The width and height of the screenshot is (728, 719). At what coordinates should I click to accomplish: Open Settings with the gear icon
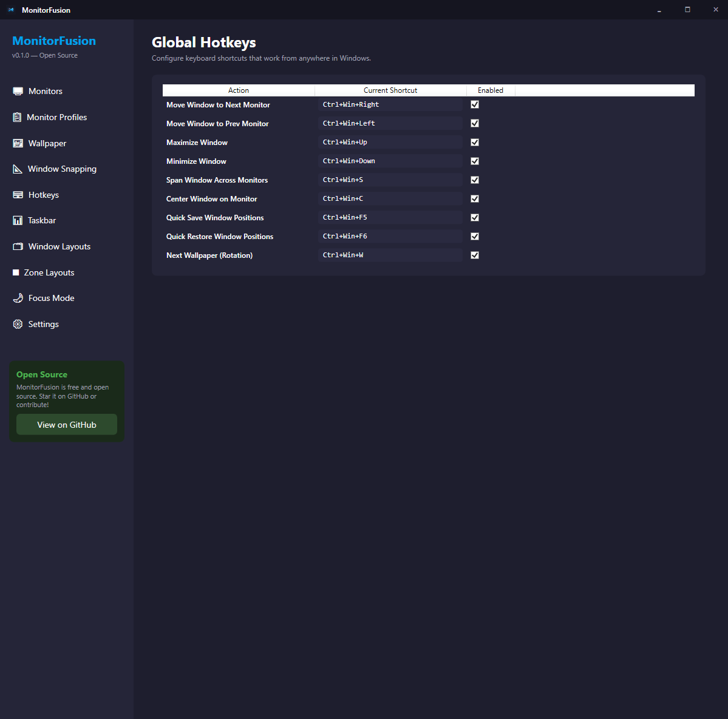coord(17,323)
